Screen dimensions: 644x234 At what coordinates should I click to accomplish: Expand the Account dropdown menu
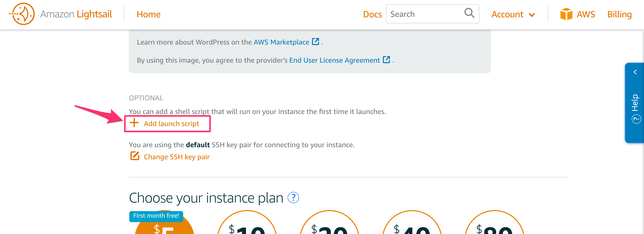[x=513, y=14]
